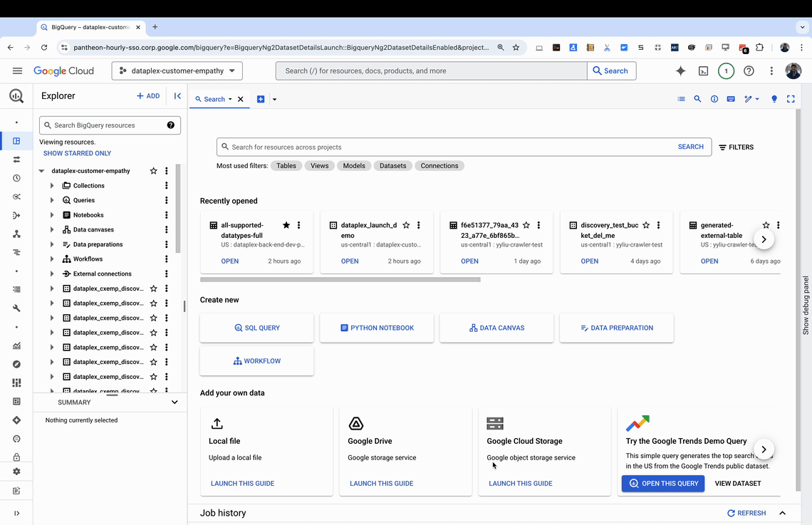Open the Gemini sparkle icon in header
The width and height of the screenshot is (812, 525).
tap(680, 71)
